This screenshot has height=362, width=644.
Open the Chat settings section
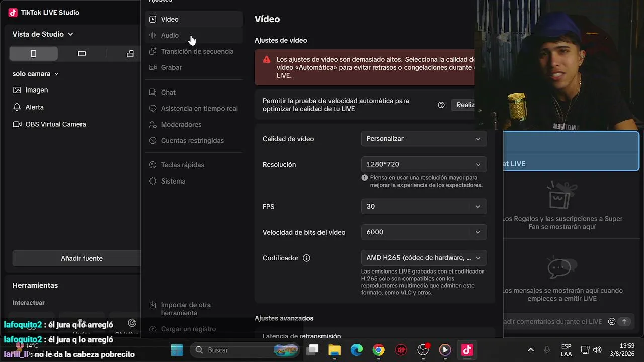click(x=194, y=92)
